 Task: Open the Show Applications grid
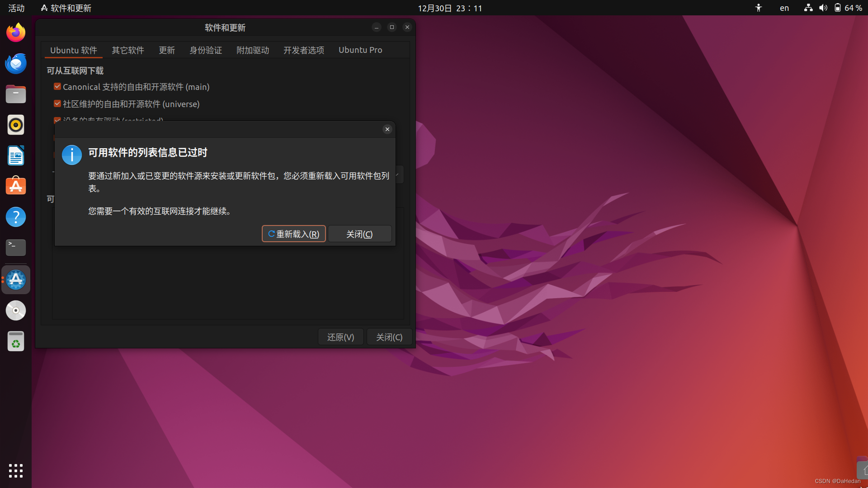coord(15,471)
